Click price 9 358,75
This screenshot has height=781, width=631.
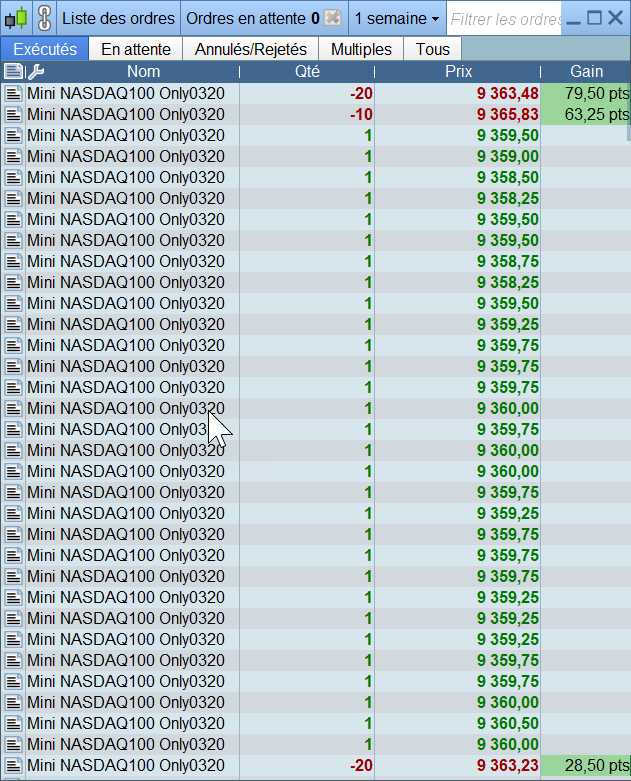click(507, 261)
